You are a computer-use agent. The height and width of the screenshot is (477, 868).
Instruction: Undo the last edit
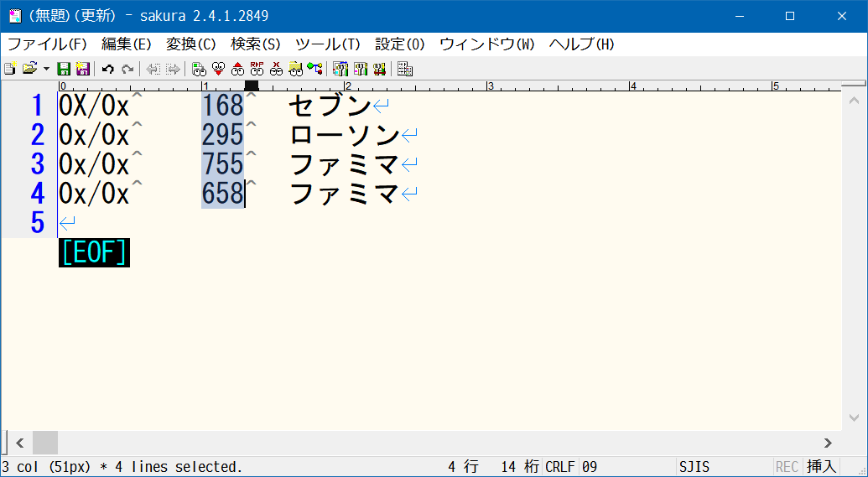click(108, 69)
